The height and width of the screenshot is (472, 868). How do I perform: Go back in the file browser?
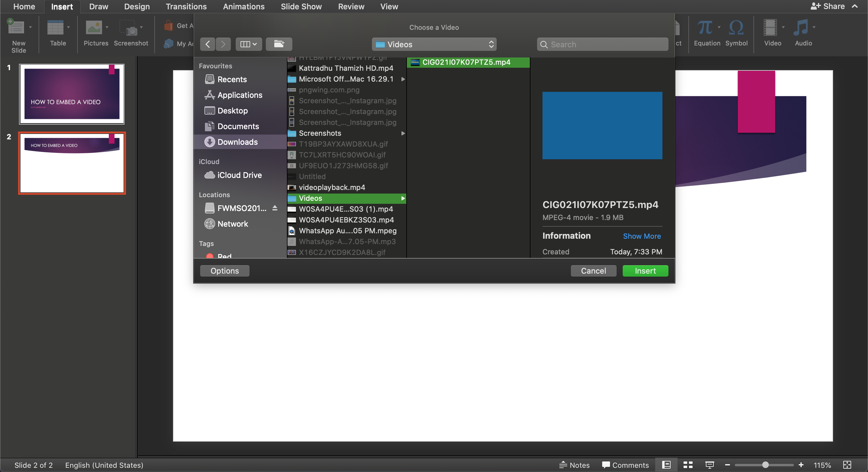tap(208, 44)
